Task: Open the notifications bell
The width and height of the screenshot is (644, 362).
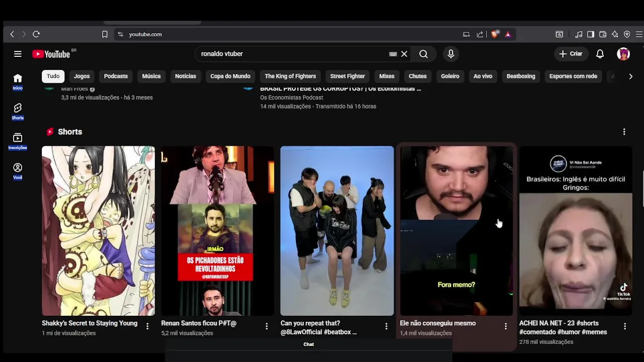Action: (x=600, y=54)
